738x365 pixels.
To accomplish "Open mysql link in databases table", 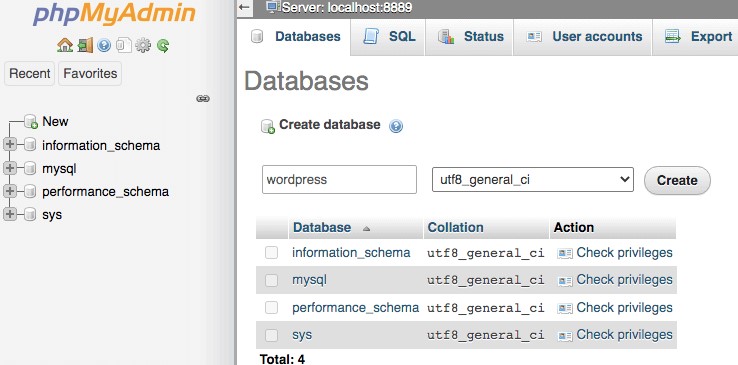I will point(309,280).
